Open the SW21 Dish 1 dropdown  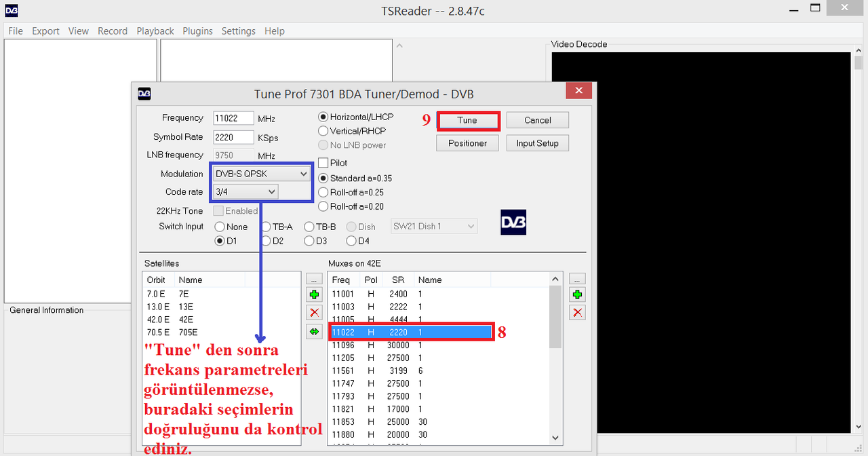pos(435,227)
